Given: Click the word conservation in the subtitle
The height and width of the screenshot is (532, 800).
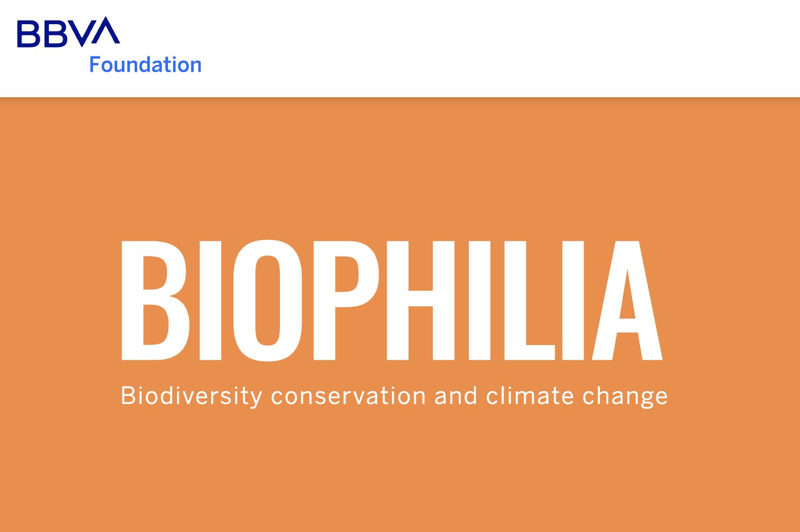Looking at the screenshot, I should pyautogui.click(x=348, y=396).
